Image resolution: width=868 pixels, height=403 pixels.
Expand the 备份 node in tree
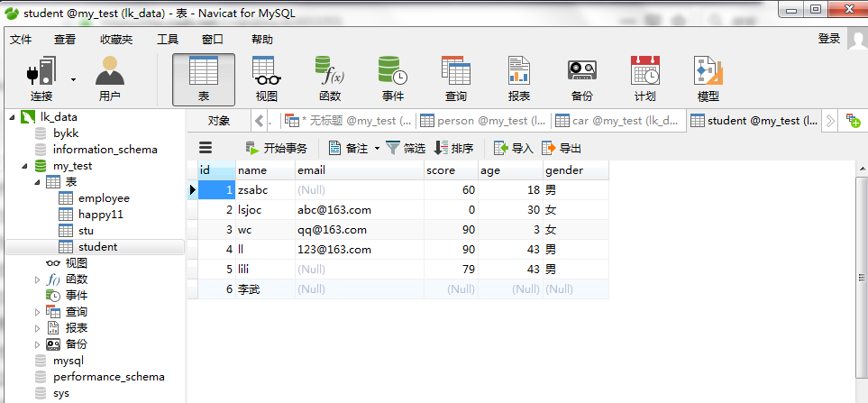(37, 344)
